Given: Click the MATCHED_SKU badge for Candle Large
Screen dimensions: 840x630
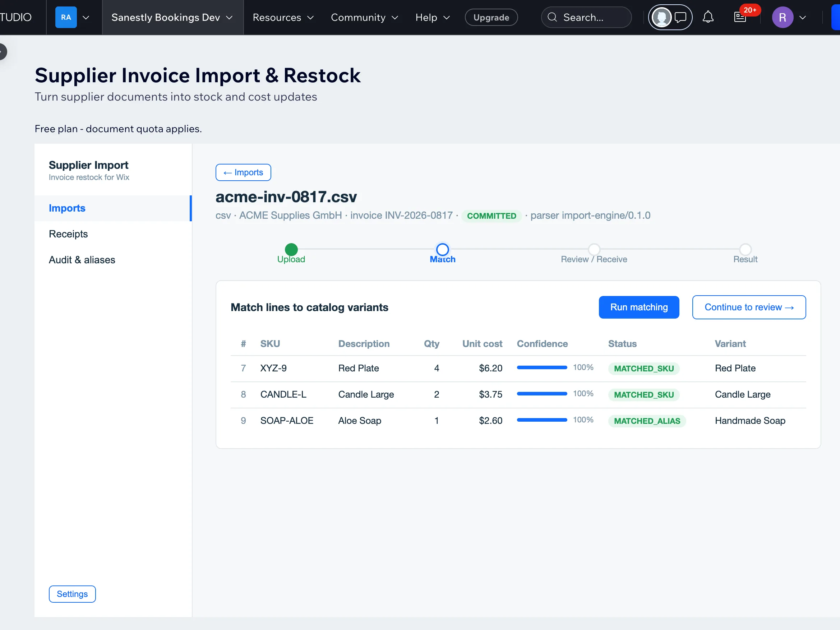Looking at the screenshot, I should (x=644, y=394).
